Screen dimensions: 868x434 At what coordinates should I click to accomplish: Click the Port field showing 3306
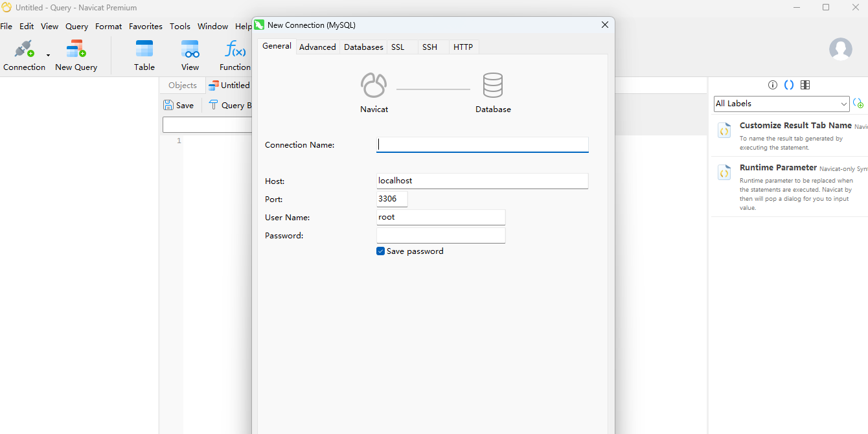click(392, 199)
